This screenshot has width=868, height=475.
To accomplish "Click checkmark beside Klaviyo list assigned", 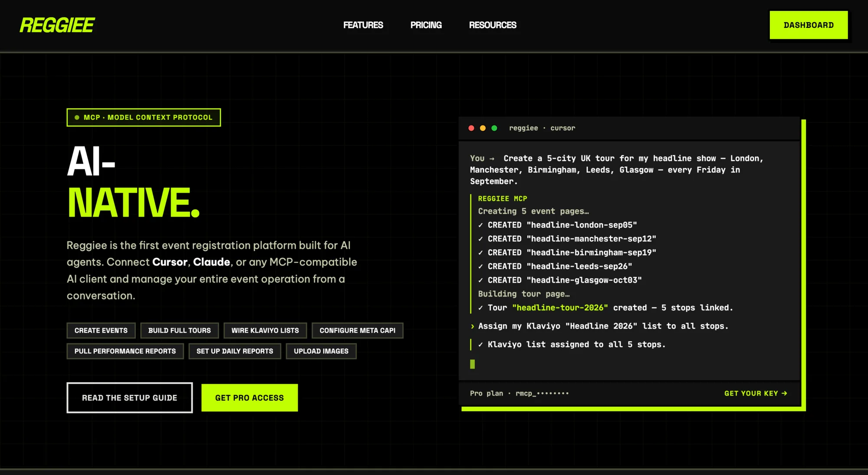I will click(480, 345).
